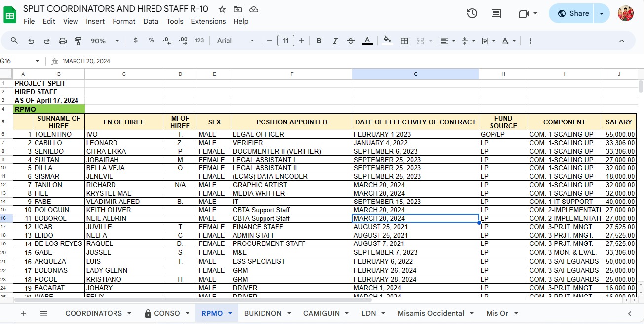Toggle strikethrough formatting
The height and width of the screenshot is (324, 644).
pyautogui.click(x=351, y=40)
